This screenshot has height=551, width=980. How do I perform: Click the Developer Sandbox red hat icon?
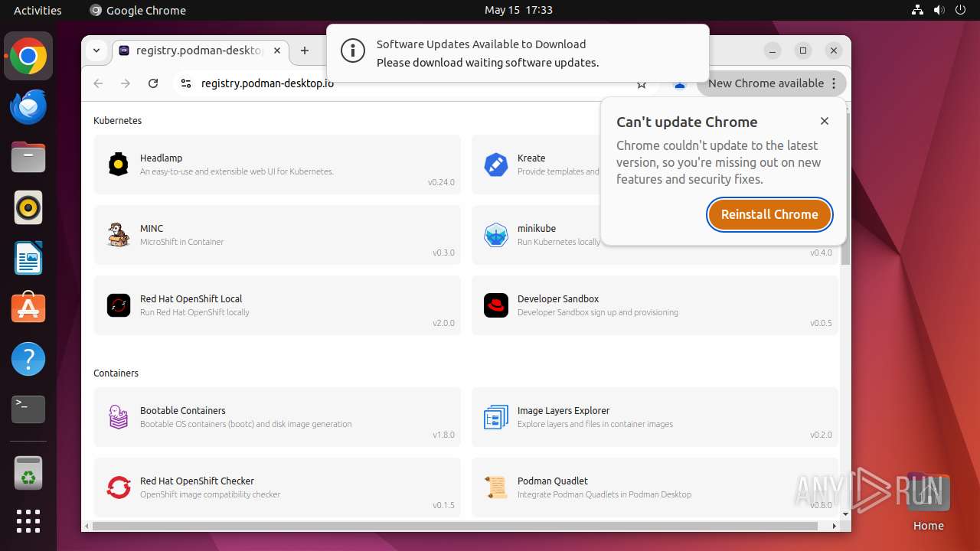pos(496,305)
